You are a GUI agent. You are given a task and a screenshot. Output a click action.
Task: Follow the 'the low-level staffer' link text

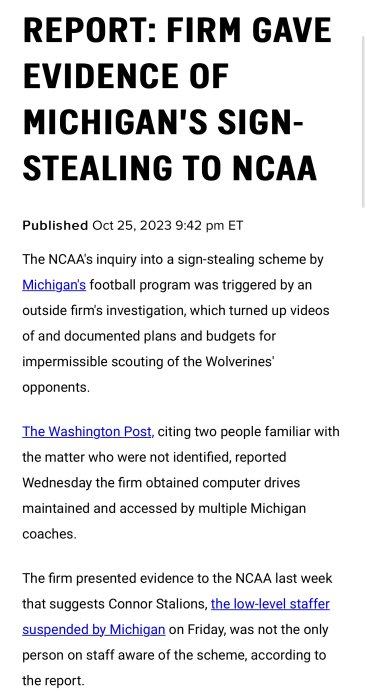270,604
